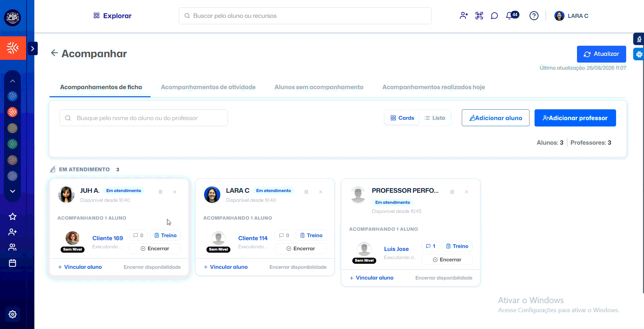Open the people group icon in sidebar
The height and width of the screenshot is (329, 644).
pos(12,247)
